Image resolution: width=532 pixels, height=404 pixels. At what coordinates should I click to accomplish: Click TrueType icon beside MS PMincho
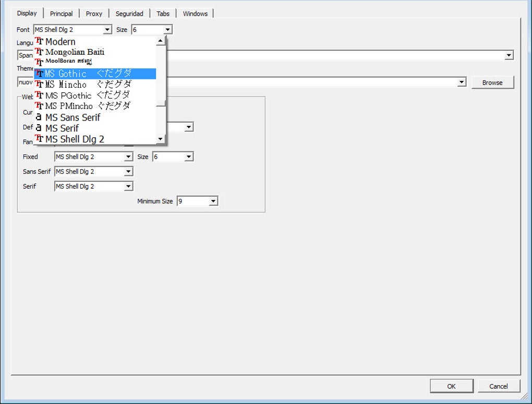pos(39,105)
